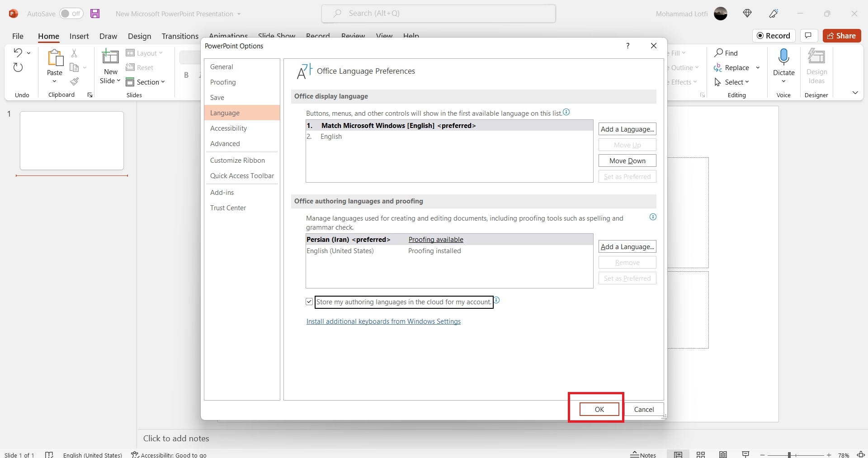Screen dimensions: 868x458
Task: Click the Format Painter icon
Action: click(x=74, y=82)
